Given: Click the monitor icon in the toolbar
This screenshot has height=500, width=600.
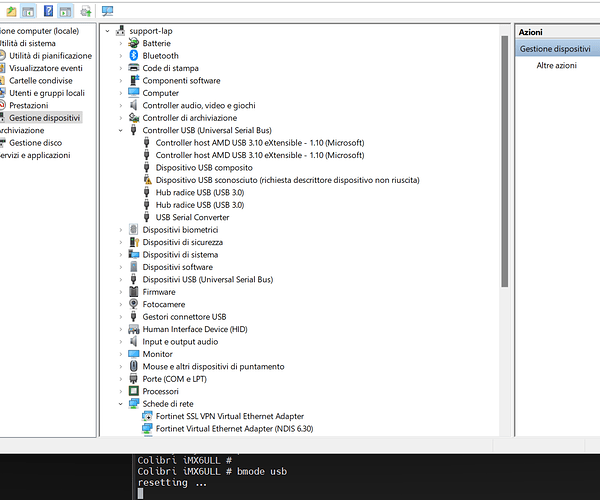Looking at the screenshot, I should pyautogui.click(x=107, y=11).
